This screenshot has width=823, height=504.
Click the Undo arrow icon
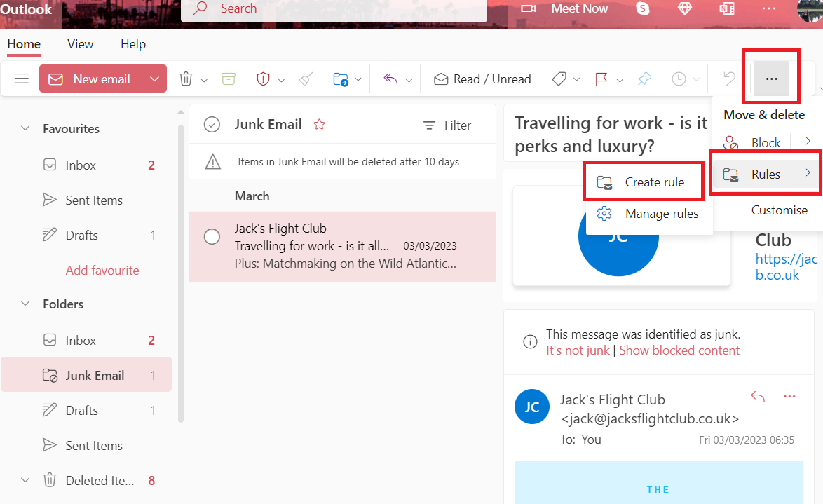point(729,79)
